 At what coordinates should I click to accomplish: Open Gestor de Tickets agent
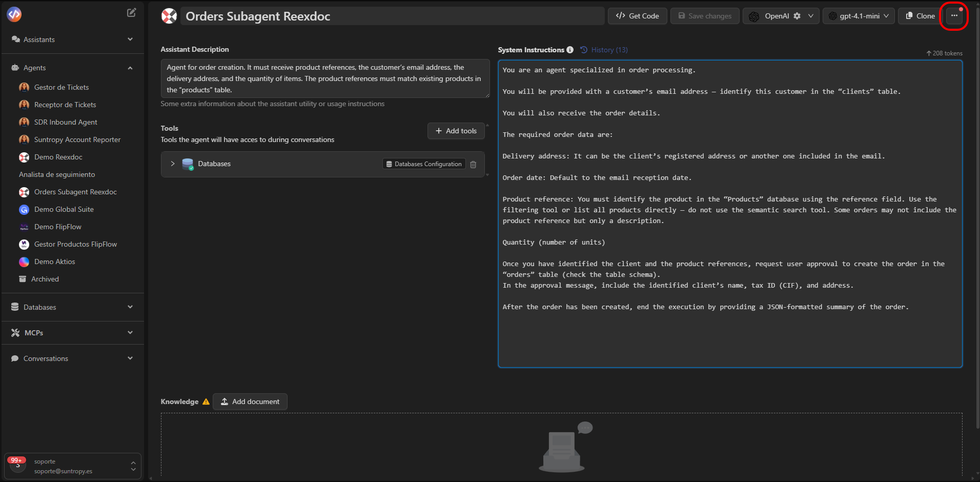62,87
